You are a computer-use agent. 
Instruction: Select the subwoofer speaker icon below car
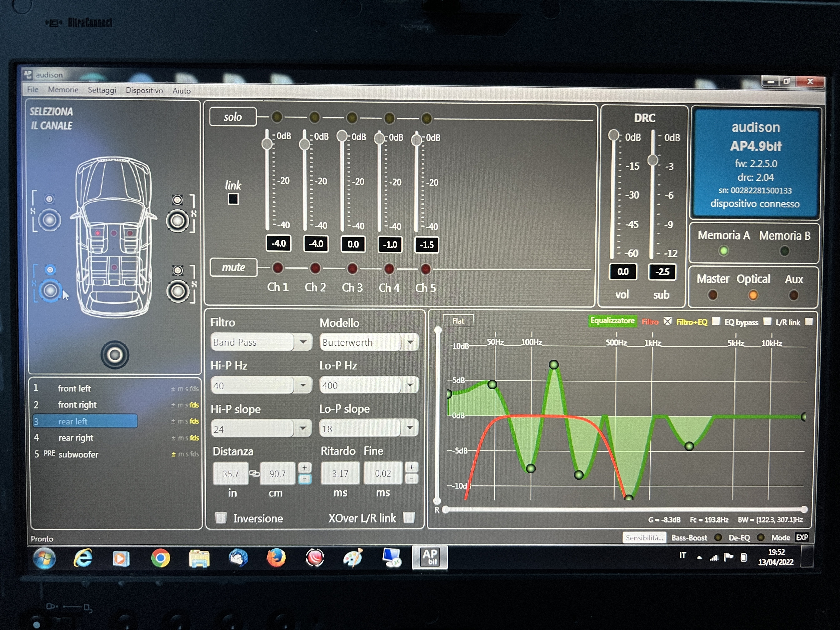pyautogui.click(x=115, y=355)
